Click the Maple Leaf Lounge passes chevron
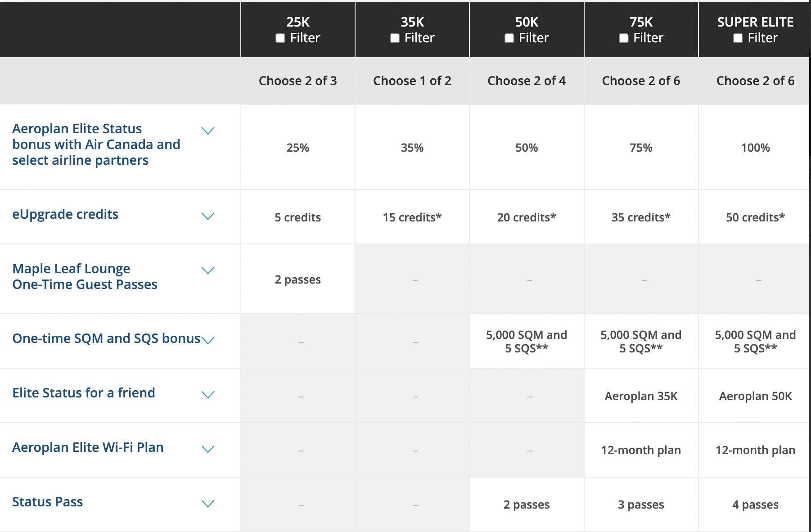Image resolution: width=811 pixels, height=532 pixels. click(207, 271)
